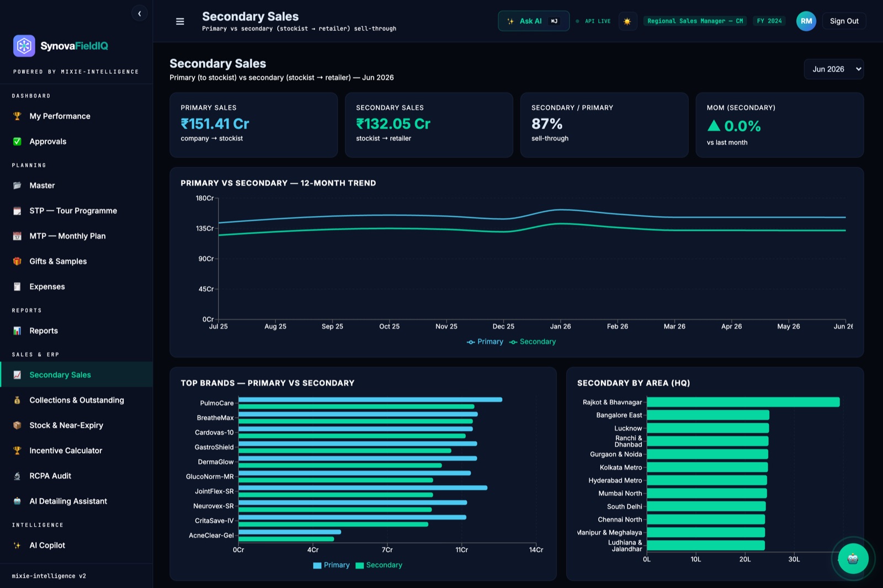
Task: Open My Performance menu item
Action: pyautogui.click(x=76, y=116)
